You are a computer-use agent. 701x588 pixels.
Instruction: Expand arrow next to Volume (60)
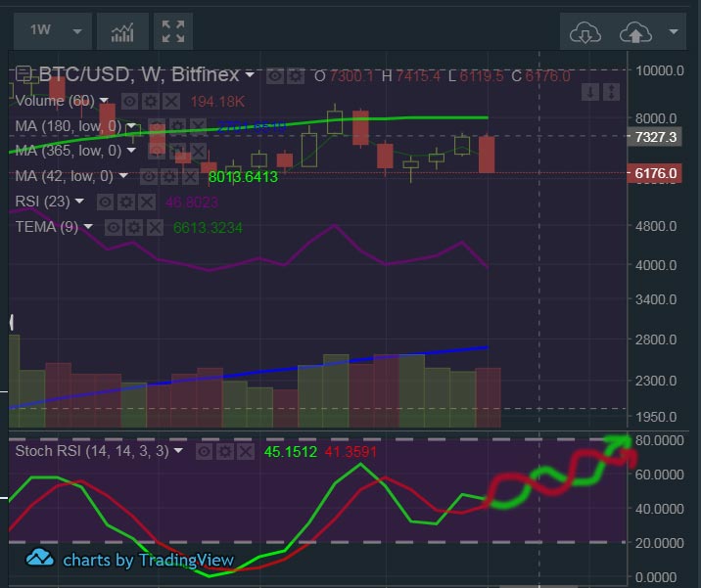(104, 100)
